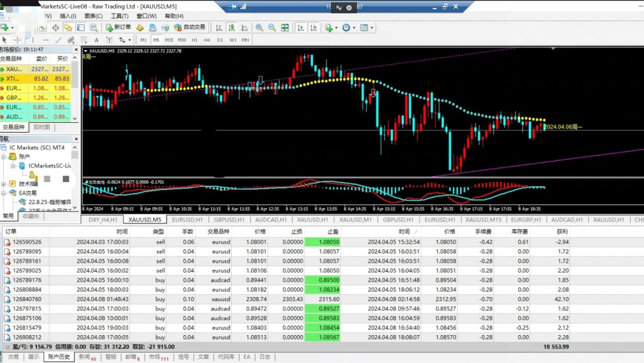Switch to 交易 terminal tab
The width and height of the screenshot is (644, 363).
point(13,357)
